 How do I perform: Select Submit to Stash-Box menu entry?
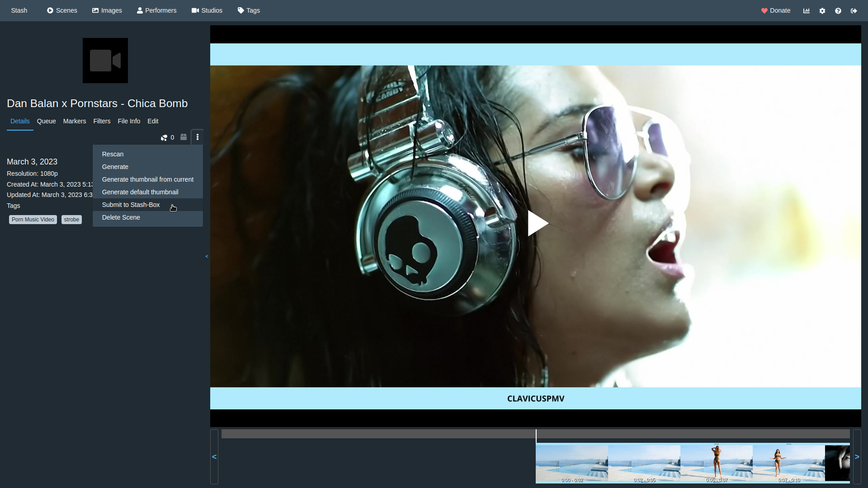click(131, 205)
